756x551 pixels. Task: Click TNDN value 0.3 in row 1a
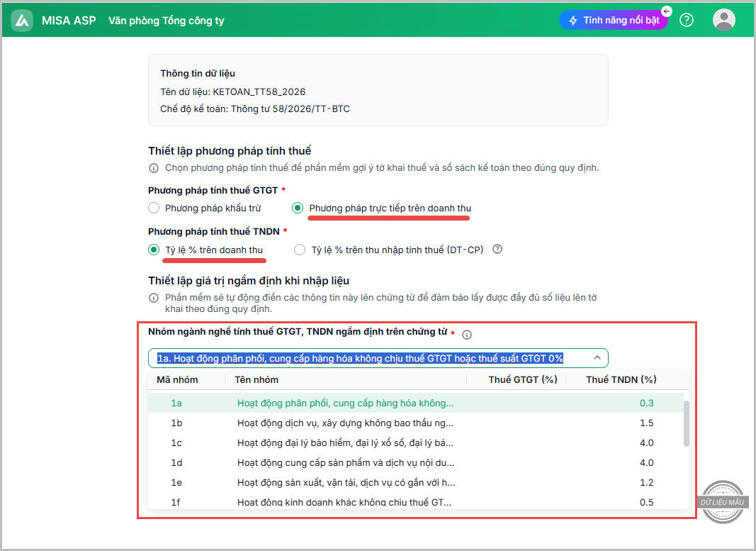coord(647,403)
